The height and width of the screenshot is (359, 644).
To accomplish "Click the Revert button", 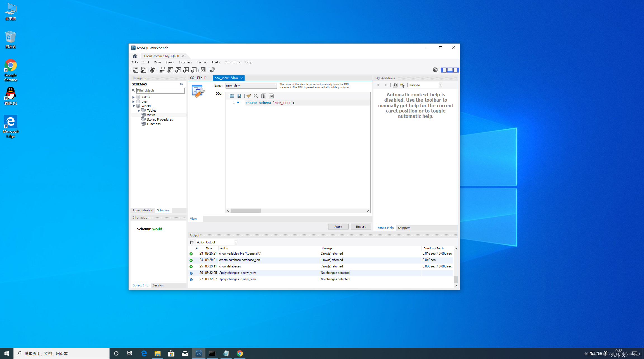I will (361, 227).
